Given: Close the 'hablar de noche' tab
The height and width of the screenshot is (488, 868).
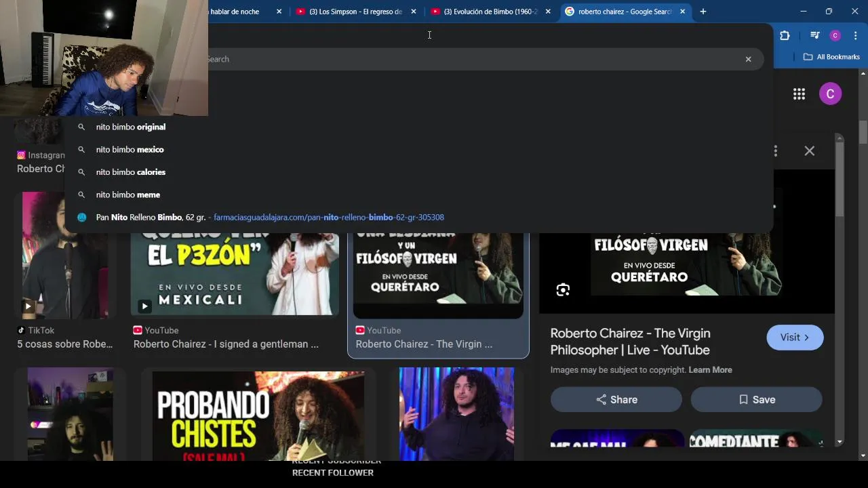Looking at the screenshot, I should coord(279,12).
